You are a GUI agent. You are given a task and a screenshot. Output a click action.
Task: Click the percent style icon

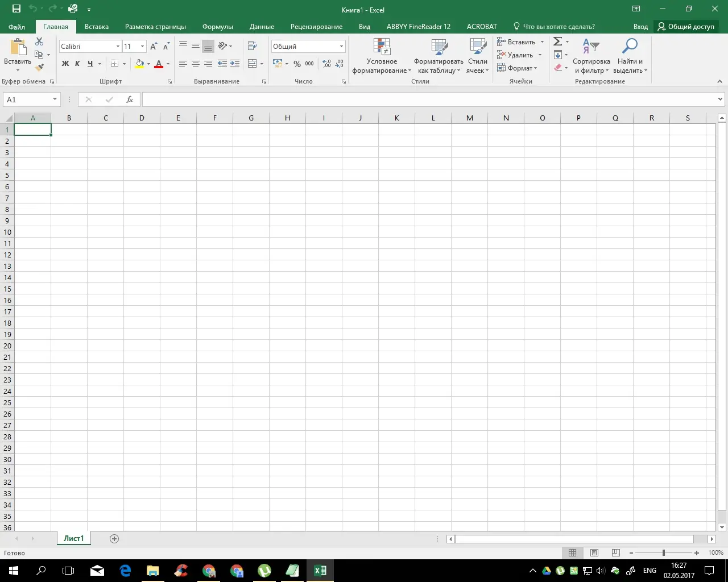point(297,64)
